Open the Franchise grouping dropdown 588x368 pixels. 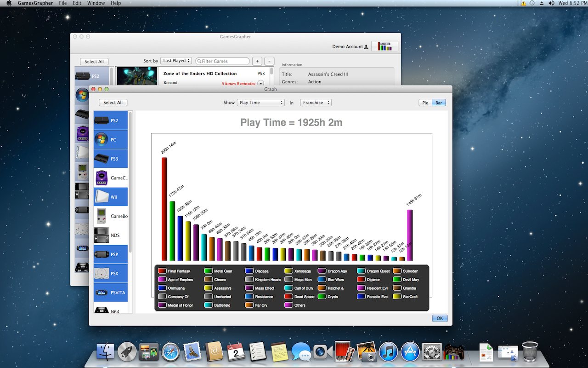(316, 103)
